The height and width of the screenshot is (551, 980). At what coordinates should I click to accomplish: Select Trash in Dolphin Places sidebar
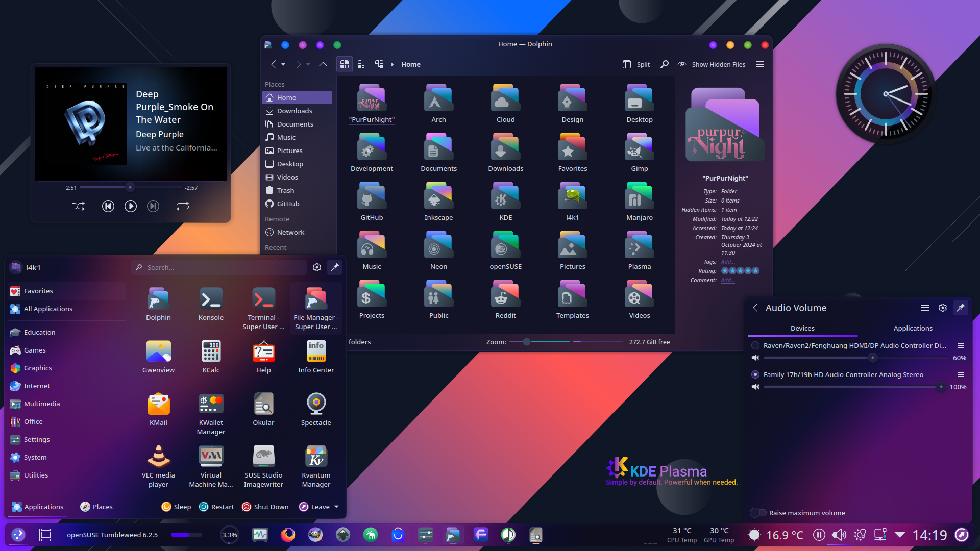pyautogui.click(x=297, y=190)
